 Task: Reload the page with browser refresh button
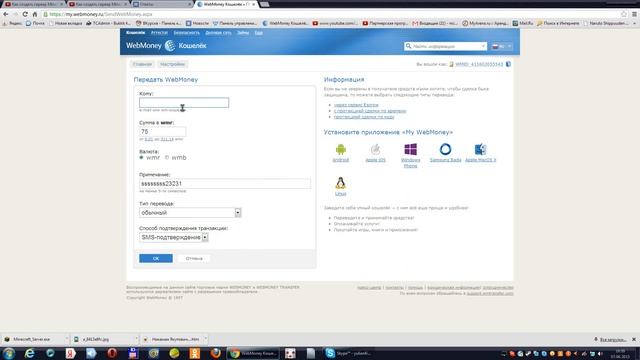click(25, 14)
